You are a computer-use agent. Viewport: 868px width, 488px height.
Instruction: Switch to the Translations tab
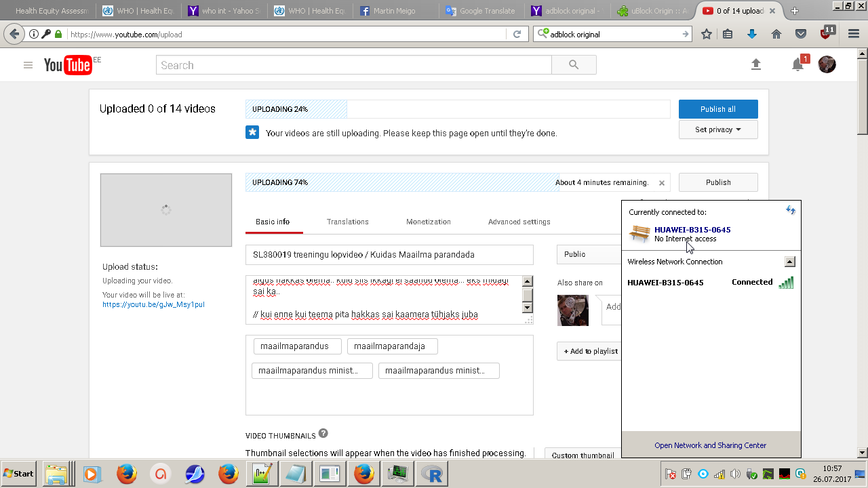(x=347, y=222)
